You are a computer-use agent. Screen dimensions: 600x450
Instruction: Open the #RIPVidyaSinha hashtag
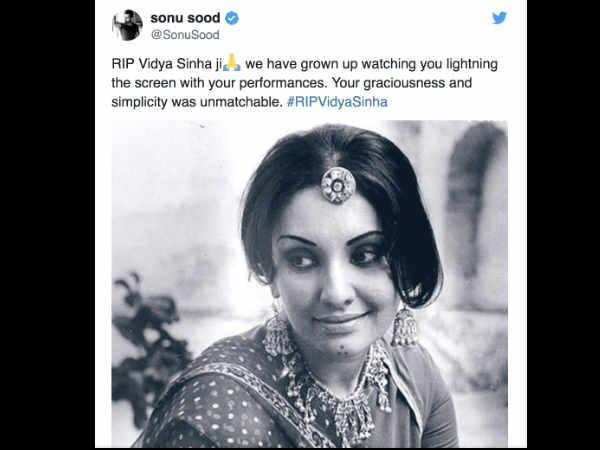tap(337, 102)
